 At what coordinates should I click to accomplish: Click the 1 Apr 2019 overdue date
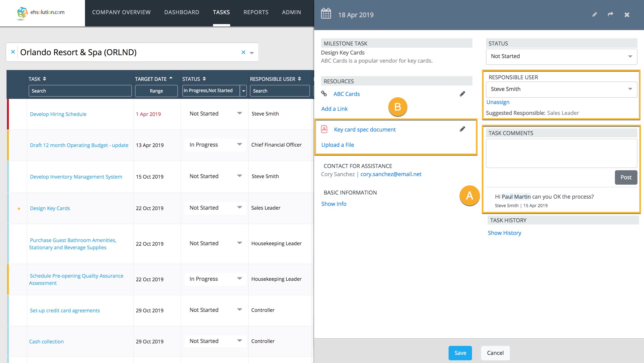(148, 114)
